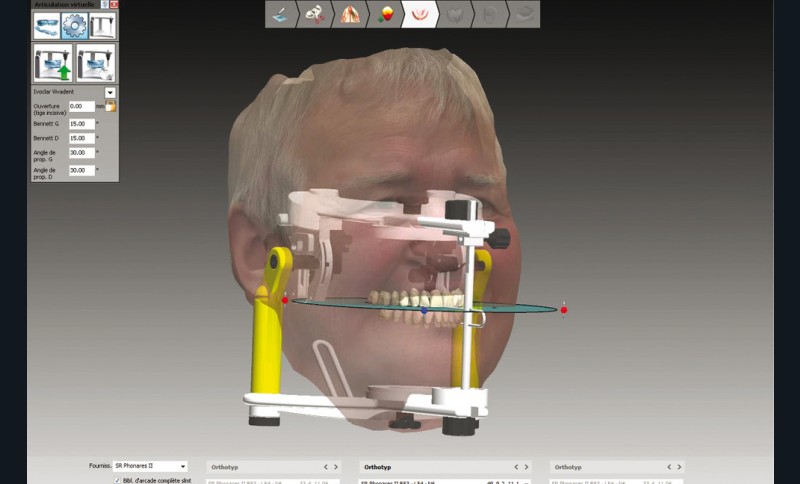Click next arrow on middle Orthotyp panel
This screenshot has height=484, width=800.
pos(527,467)
